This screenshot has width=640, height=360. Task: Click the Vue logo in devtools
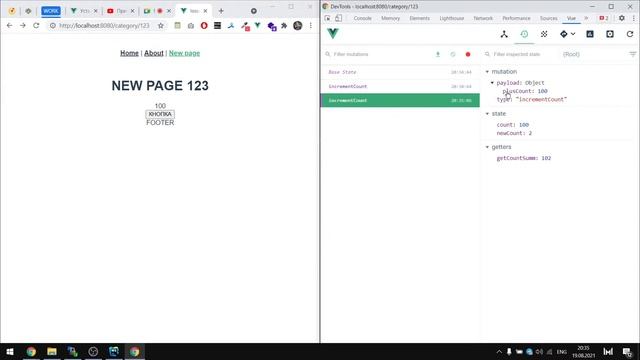point(333,33)
